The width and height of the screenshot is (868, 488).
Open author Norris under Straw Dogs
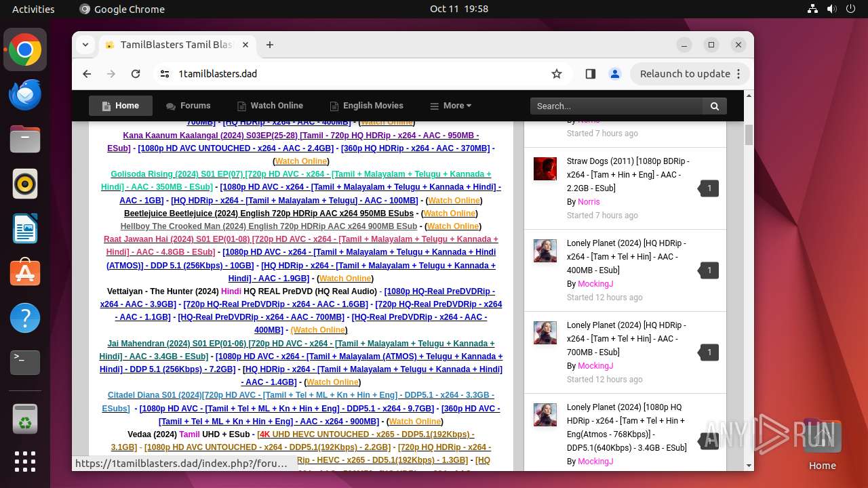click(x=589, y=202)
